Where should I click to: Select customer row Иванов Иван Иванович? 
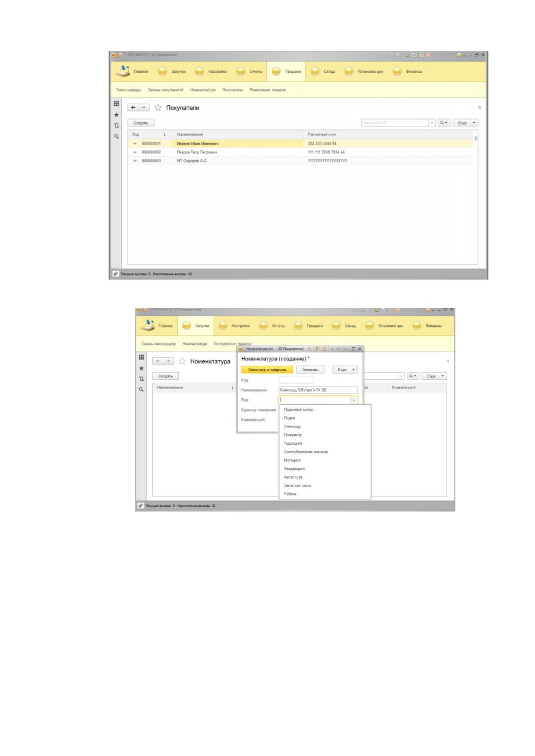pos(301,144)
